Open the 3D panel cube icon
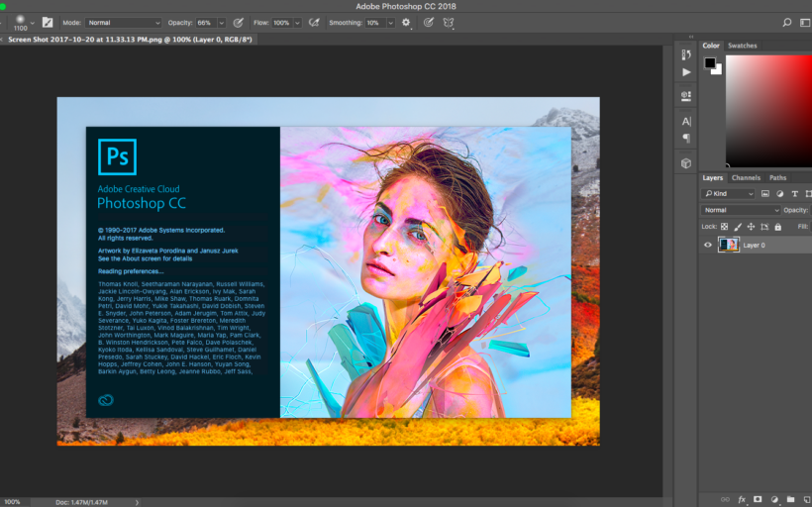Screen dimensions: 812x507 [x=686, y=163]
